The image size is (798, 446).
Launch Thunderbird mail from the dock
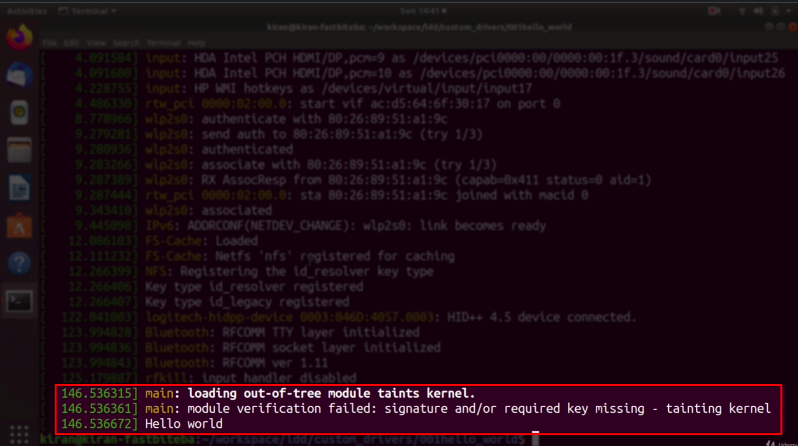[x=19, y=75]
